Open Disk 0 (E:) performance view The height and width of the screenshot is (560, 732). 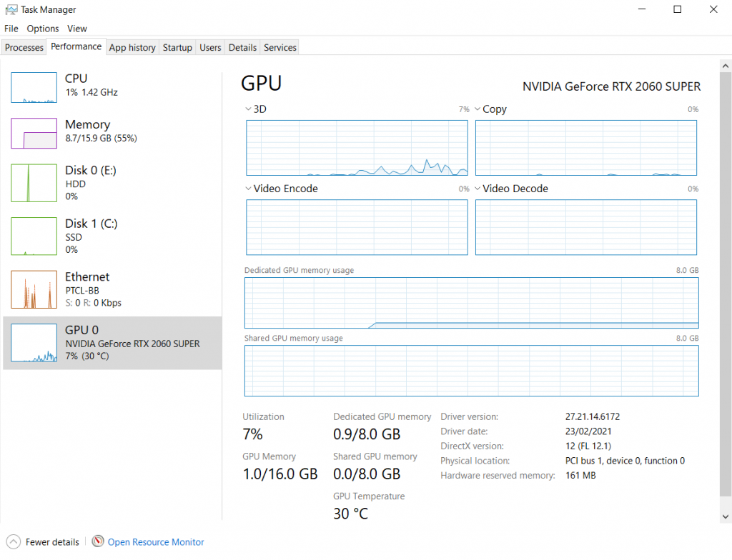pyautogui.click(x=90, y=183)
